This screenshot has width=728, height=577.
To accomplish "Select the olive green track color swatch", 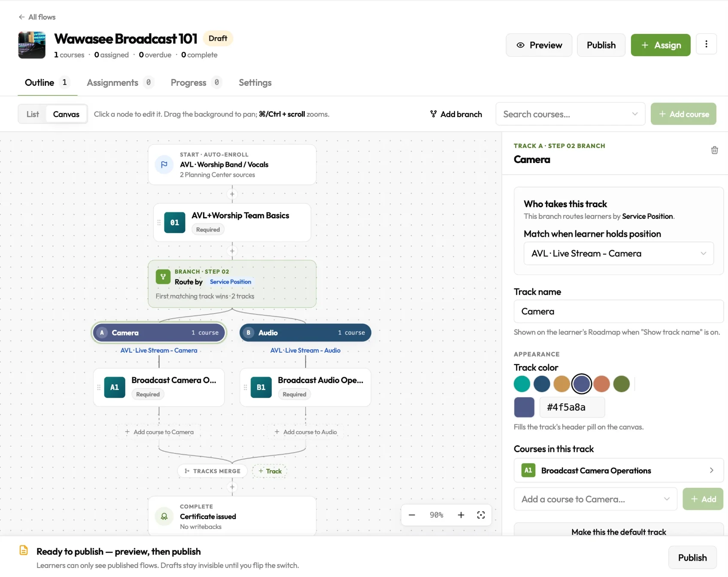I will (622, 384).
